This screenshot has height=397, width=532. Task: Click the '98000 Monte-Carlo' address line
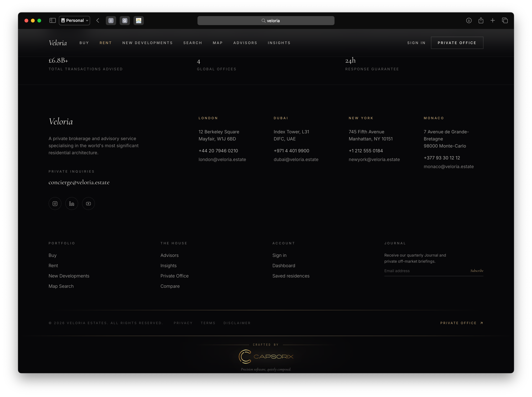445,146
